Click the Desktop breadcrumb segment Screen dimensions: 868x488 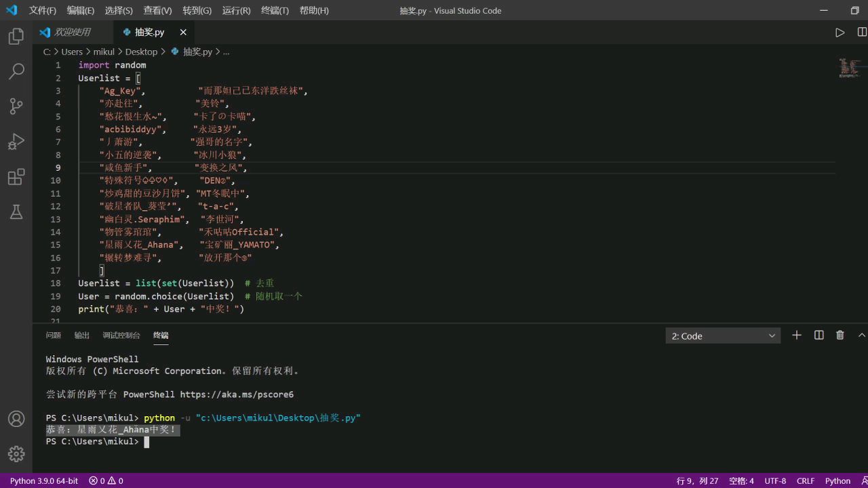pyautogui.click(x=141, y=52)
